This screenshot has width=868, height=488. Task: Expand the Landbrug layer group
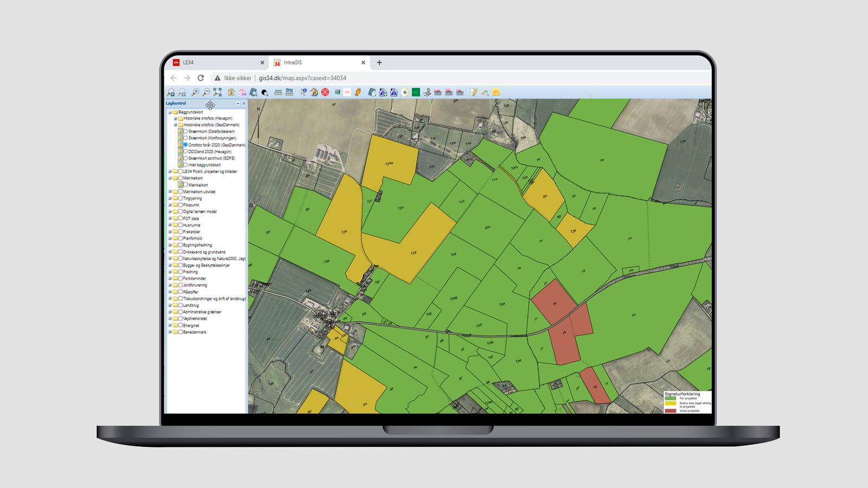170,305
